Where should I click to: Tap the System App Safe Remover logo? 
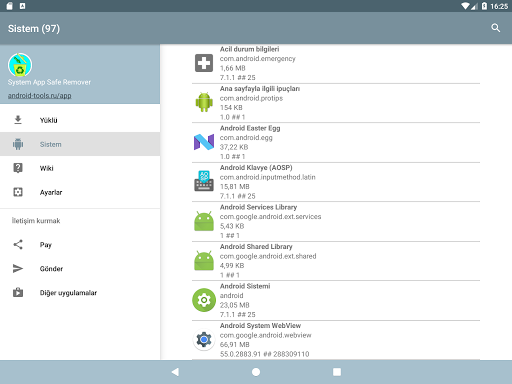(20, 65)
